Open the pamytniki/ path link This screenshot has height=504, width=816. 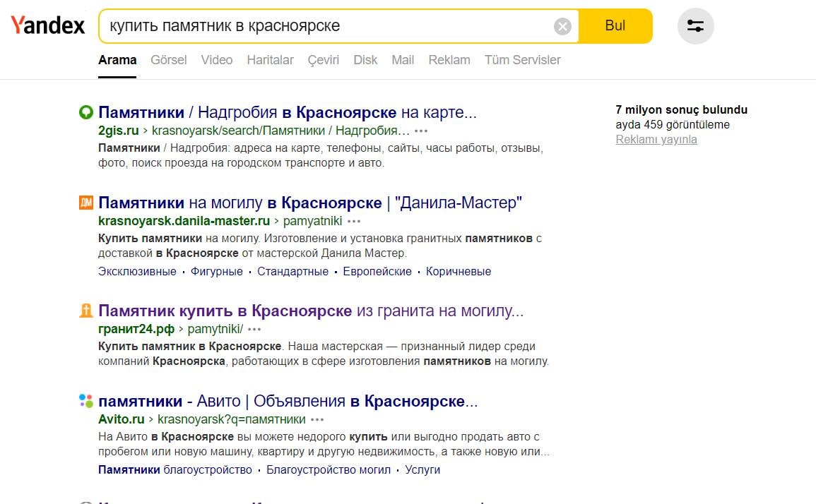[215, 329]
